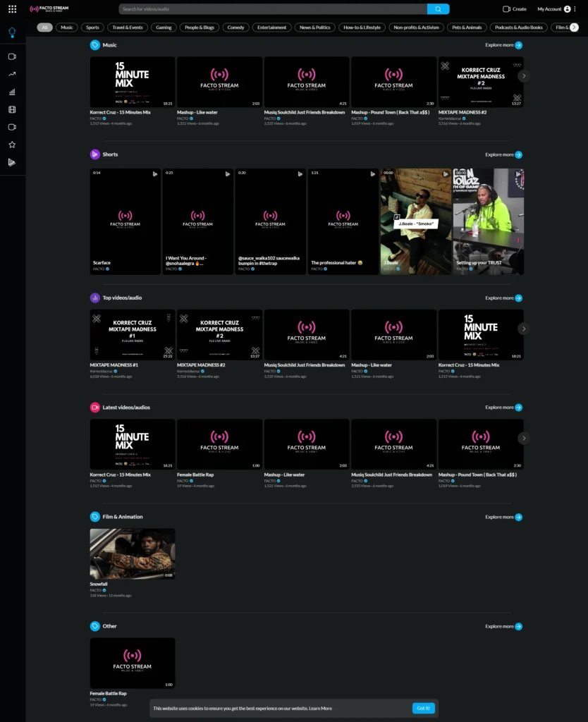
Task: Click the Got It! cookie button
Action: coord(424,708)
